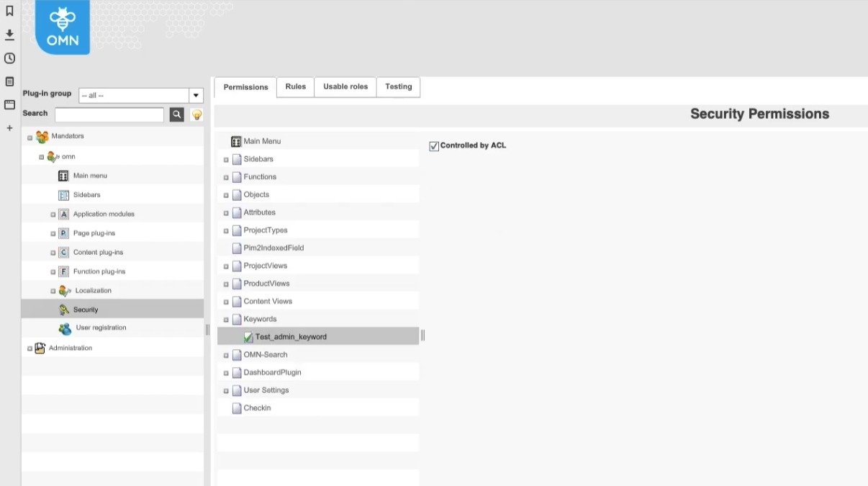Viewport: 868px width, 486px height.
Task: Expand the Sidebars permissions node
Action: coord(226,160)
